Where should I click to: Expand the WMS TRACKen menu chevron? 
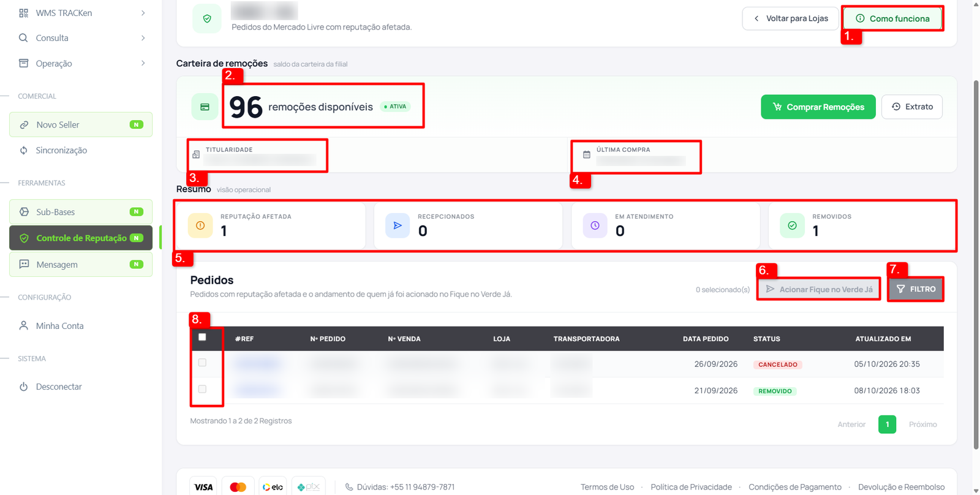[143, 13]
